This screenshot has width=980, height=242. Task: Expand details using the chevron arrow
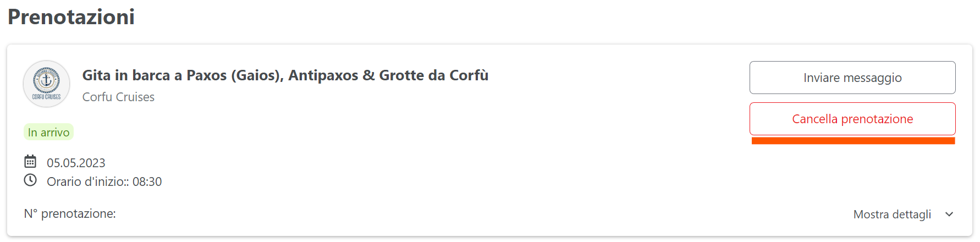click(949, 215)
